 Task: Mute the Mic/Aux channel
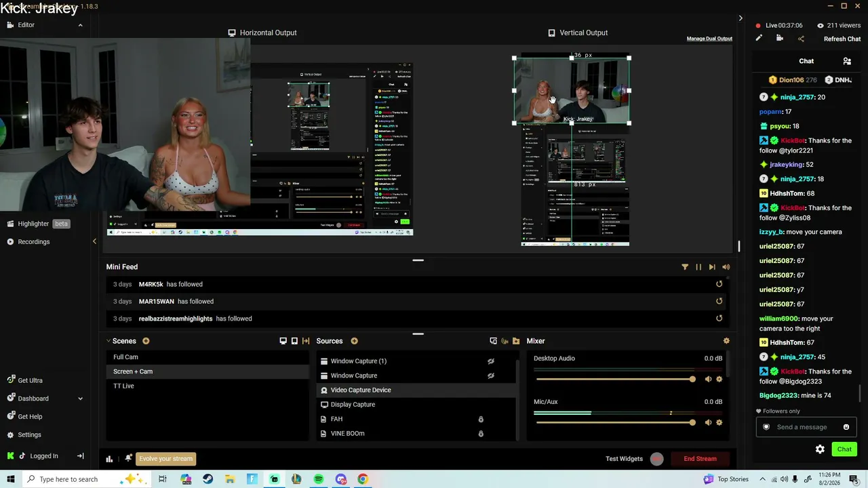tap(708, 422)
